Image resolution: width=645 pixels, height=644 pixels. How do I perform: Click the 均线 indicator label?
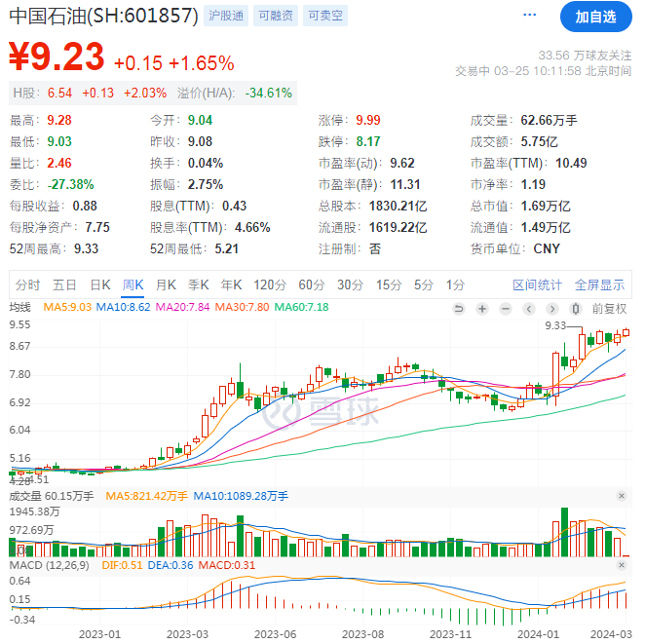click(x=20, y=307)
